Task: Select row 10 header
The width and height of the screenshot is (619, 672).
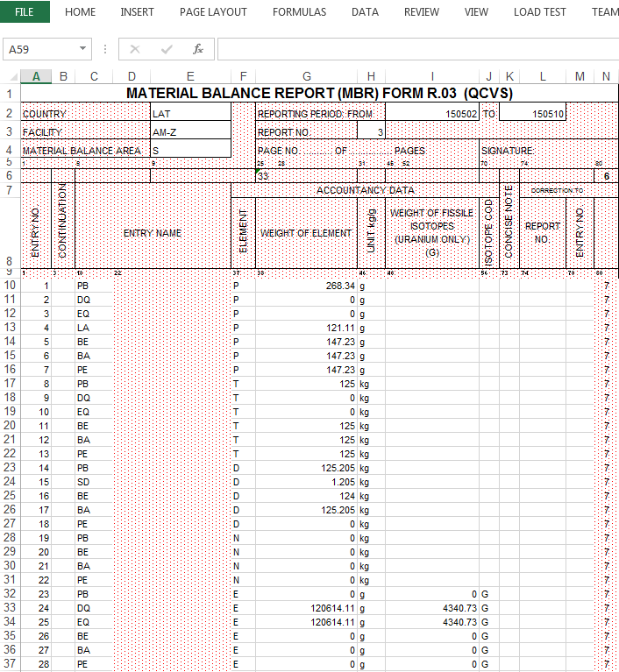Action: (10, 286)
